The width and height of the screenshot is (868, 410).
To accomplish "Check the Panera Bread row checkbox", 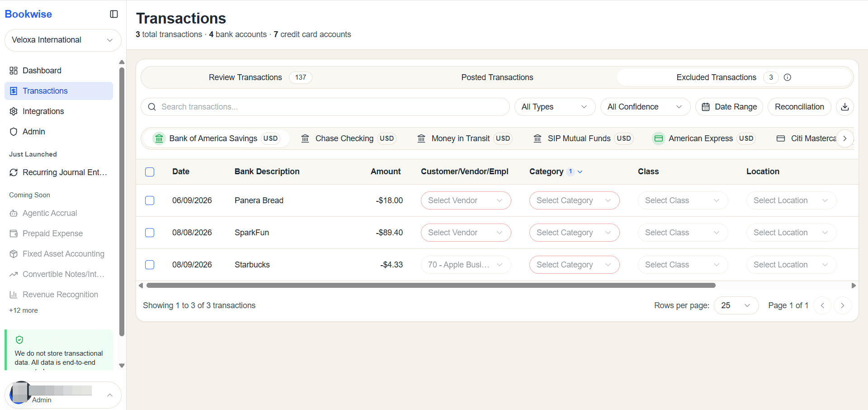I will (x=150, y=200).
